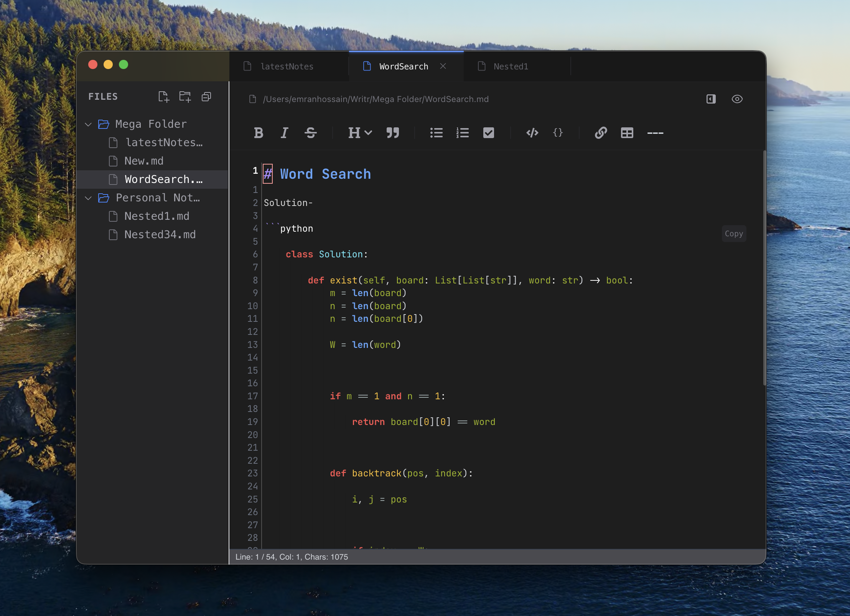The height and width of the screenshot is (616, 850).
Task: Open the latestNotes tab
Action: [x=289, y=66]
